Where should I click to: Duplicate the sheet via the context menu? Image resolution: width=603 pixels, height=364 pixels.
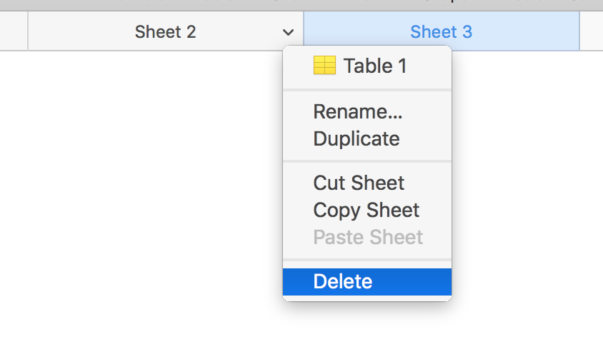(x=356, y=139)
